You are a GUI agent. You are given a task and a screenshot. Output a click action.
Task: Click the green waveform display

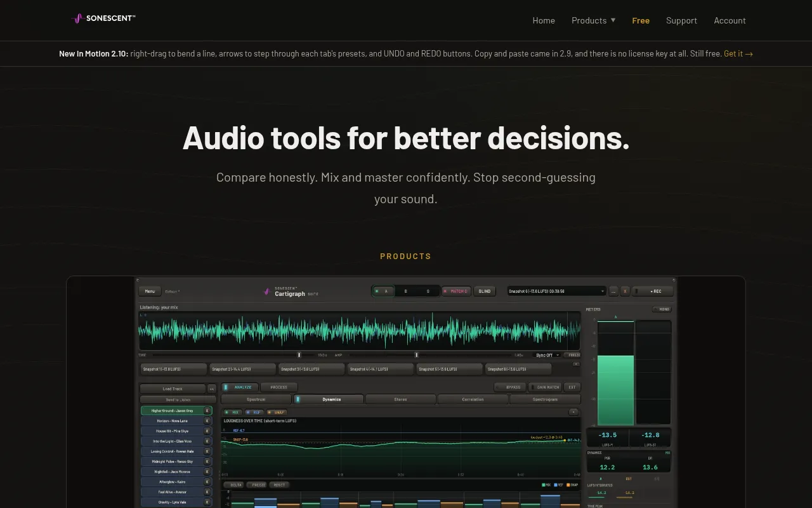coord(359,331)
